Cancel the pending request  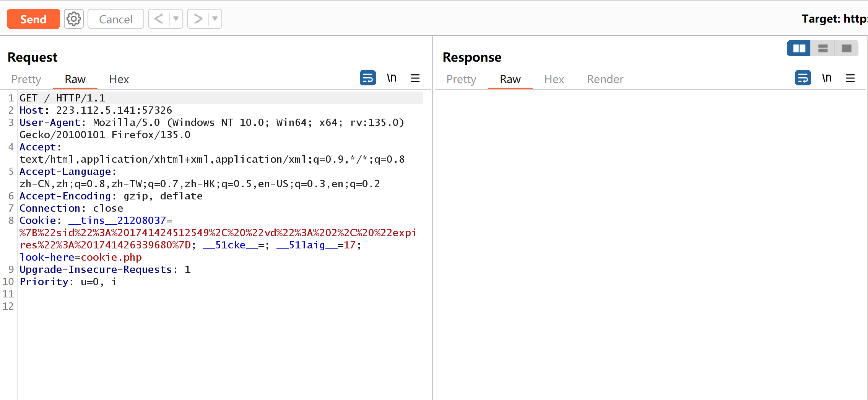(x=115, y=18)
